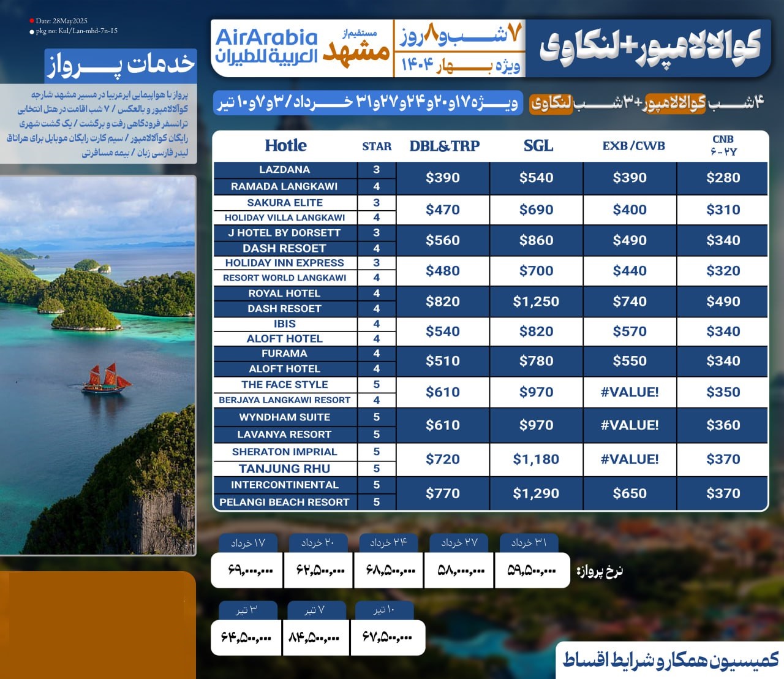Click the 'SGL' column header
The height and width of the screenshot is (679, 784).
click(538, 146)
